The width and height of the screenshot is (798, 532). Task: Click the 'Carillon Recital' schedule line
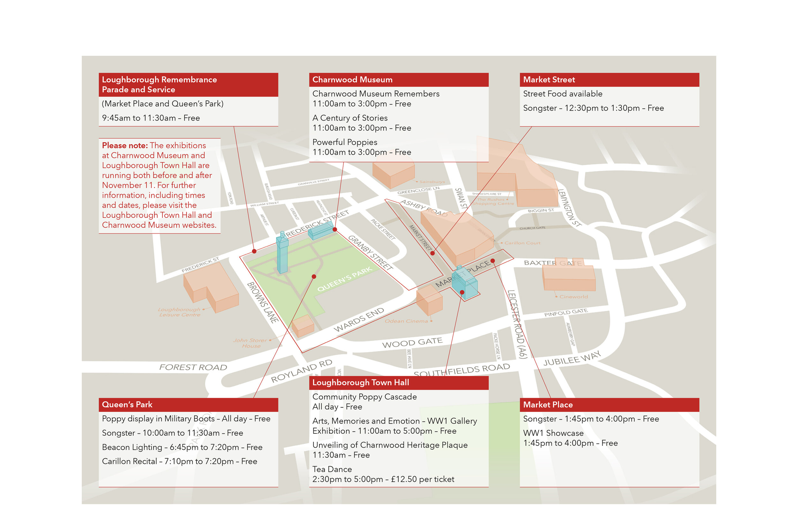[x=179, y=462]
